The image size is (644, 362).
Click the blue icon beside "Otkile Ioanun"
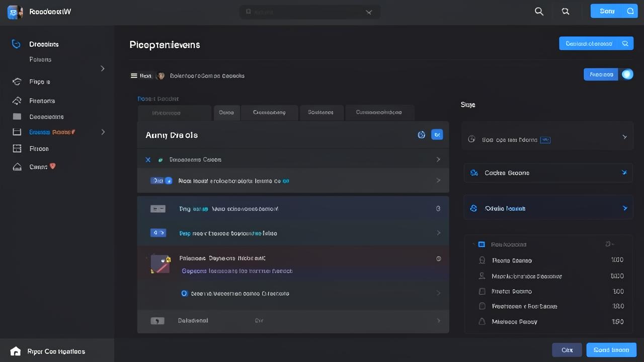(x=473, y=208)
